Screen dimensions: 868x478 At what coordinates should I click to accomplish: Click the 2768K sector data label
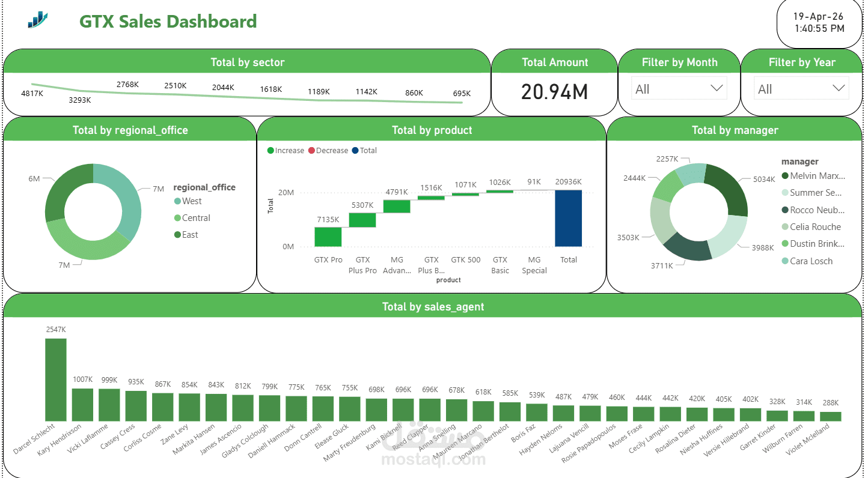[127, 85]
